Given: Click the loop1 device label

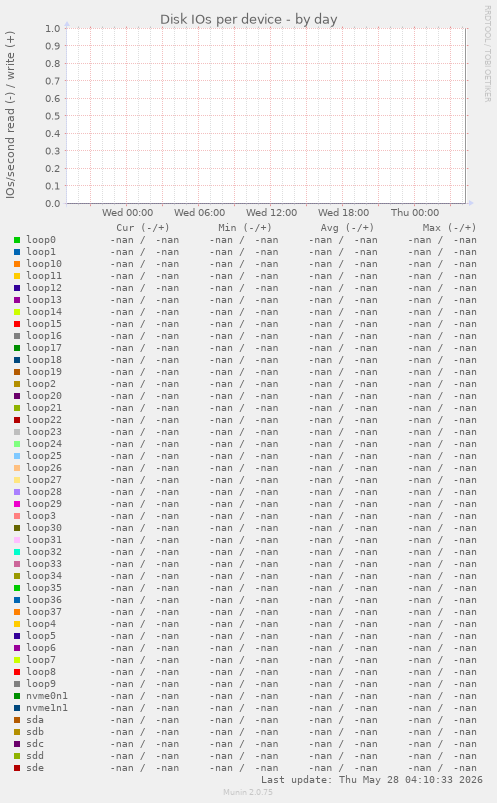Looking at the screenshot, I should [41, 252].
